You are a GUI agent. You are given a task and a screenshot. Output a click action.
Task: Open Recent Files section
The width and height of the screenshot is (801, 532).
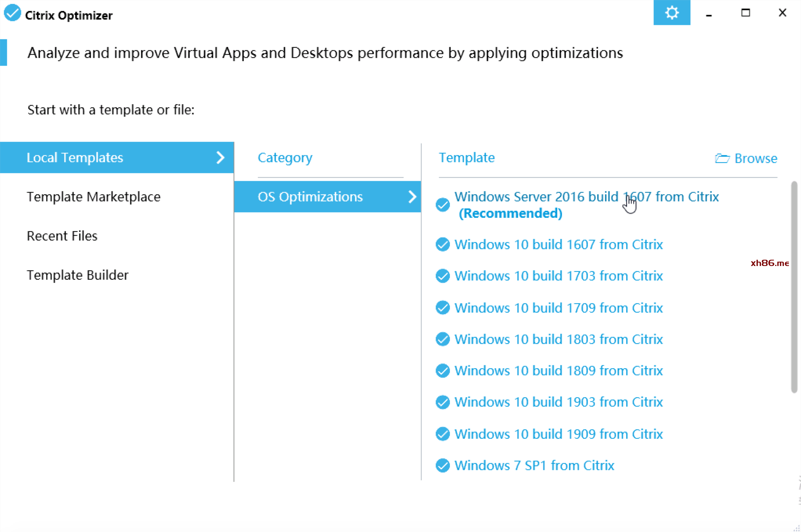tap(62, 236)
